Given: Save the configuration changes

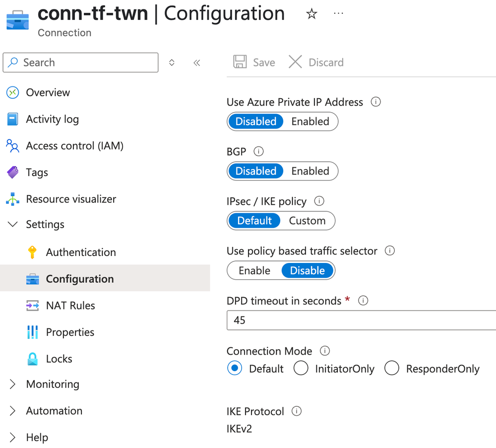Looking at the screenshot, I should click(x=254, y=62).
